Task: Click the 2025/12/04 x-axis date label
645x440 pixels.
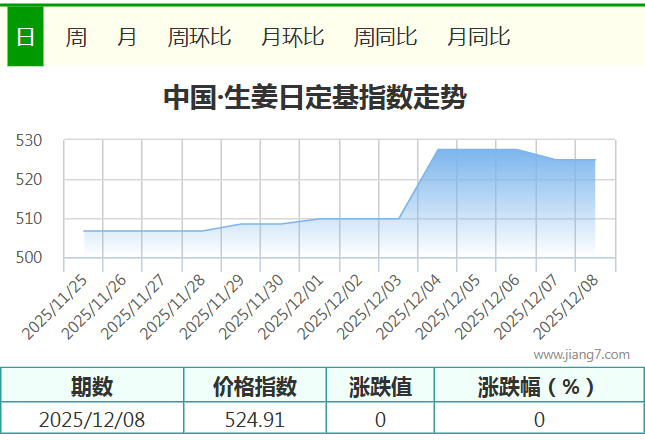Action: pos(410,307)
